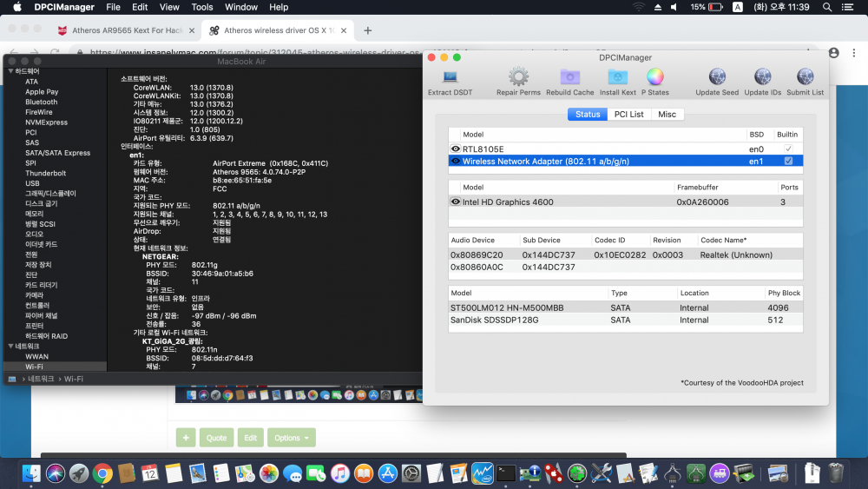Collapse the 하드웨어 tree in MacBook Air window
This screenshot has height=489, width=868.
click(10, 71)
